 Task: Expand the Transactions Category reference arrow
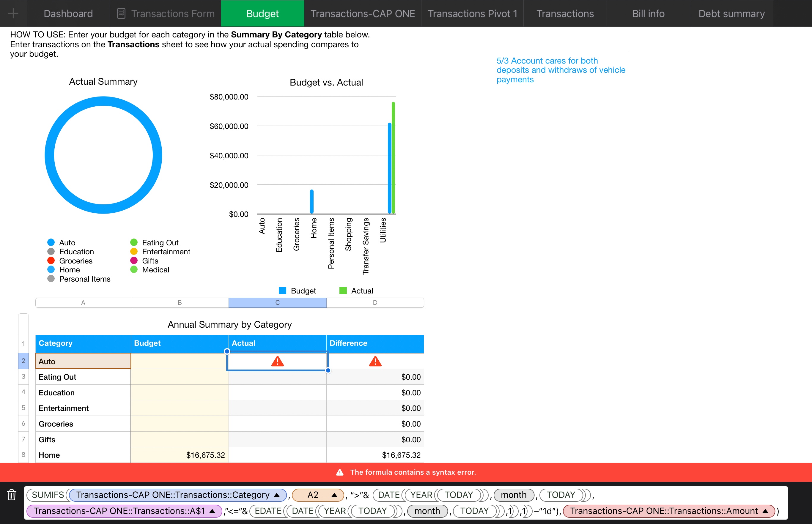click(x=277, y=495)
